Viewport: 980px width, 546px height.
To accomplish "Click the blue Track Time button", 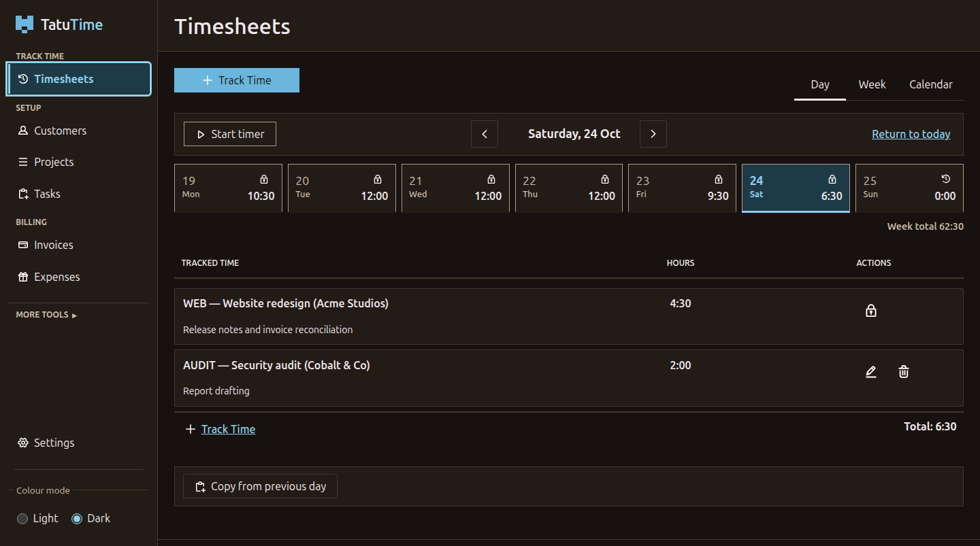I will pos(237,80).
